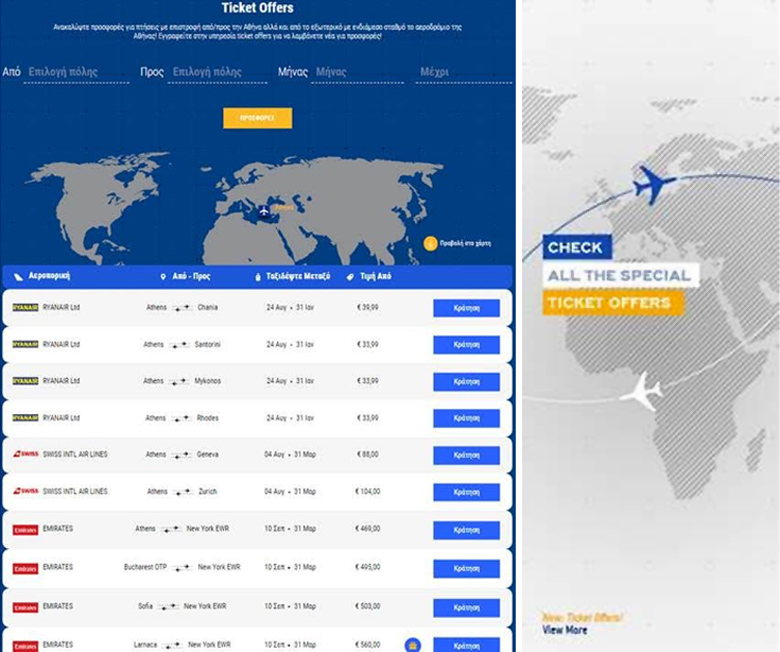Reserve the Bucharest OTP to New York flight
Image resolution: width=780 pixels, height=652 pixels.
pyautogui.click(x=466, y=568)
